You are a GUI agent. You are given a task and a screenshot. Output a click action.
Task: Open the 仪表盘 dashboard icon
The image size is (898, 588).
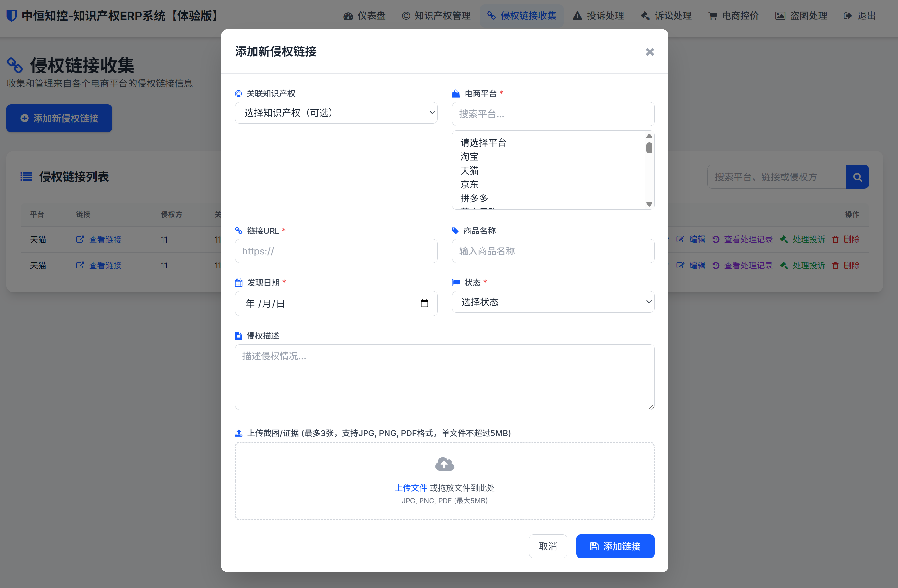pyautogui.click(x=348, y=16)
